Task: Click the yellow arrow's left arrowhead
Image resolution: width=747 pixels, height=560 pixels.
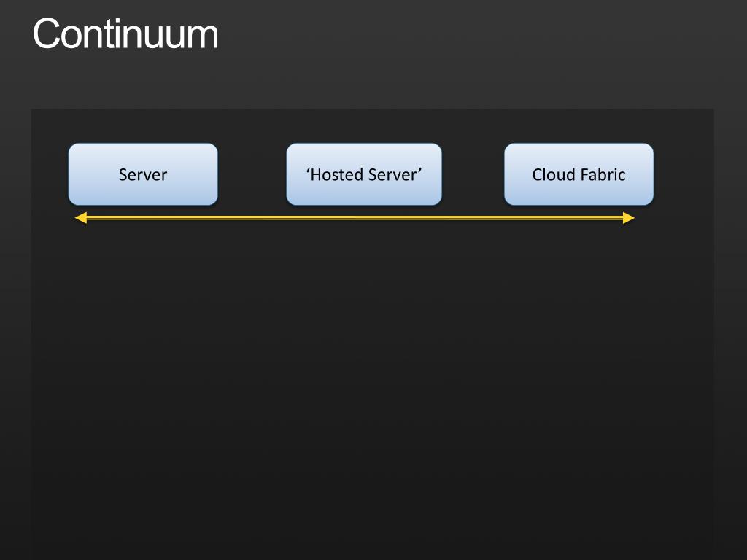Action: (81, 217)
